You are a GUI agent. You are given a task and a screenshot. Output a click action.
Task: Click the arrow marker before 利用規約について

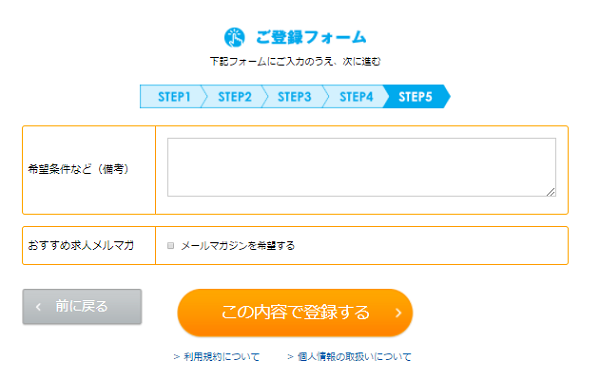176,357
